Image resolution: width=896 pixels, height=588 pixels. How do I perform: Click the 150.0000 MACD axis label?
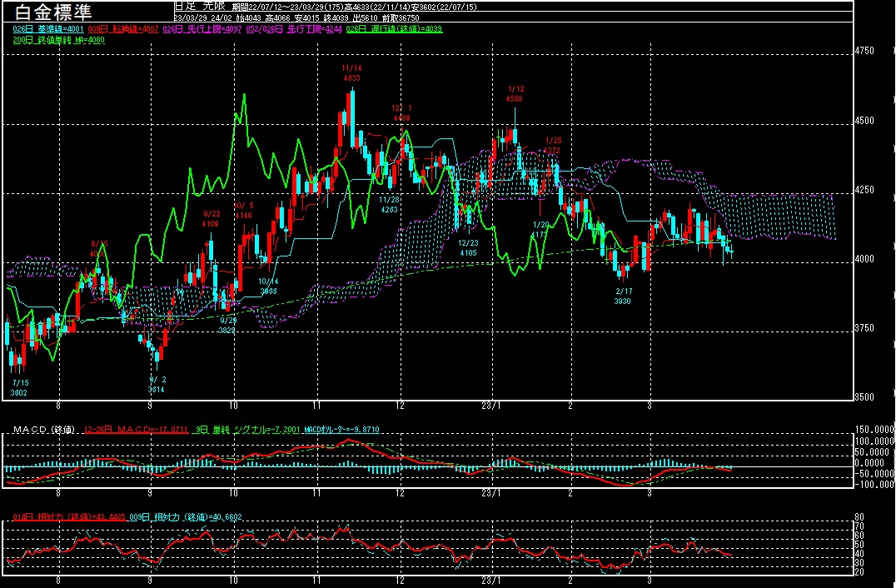coord(874,430)
